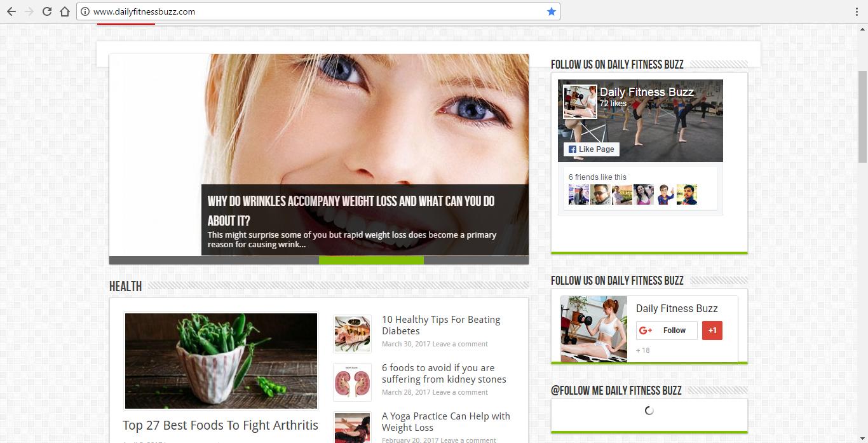
Task: Click inside the browser address bar
Action: tap(254, 11)
